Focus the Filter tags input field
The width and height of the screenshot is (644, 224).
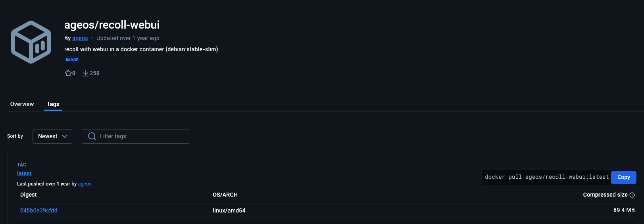(135, 136)
